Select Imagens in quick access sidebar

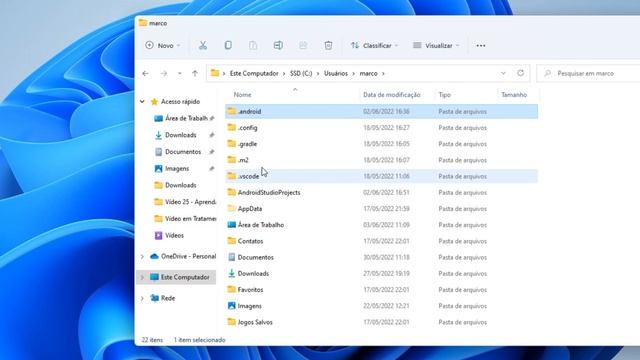(177, 169)
